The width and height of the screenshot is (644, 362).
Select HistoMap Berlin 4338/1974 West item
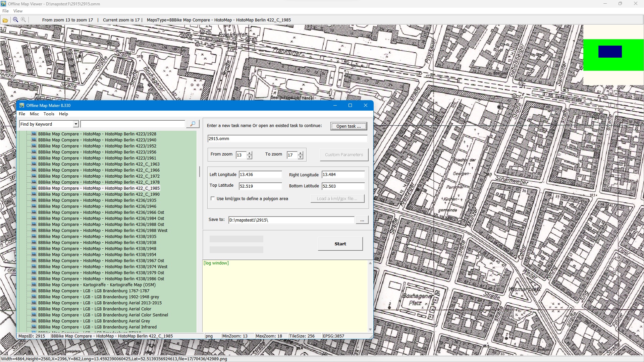pos(103,266)
